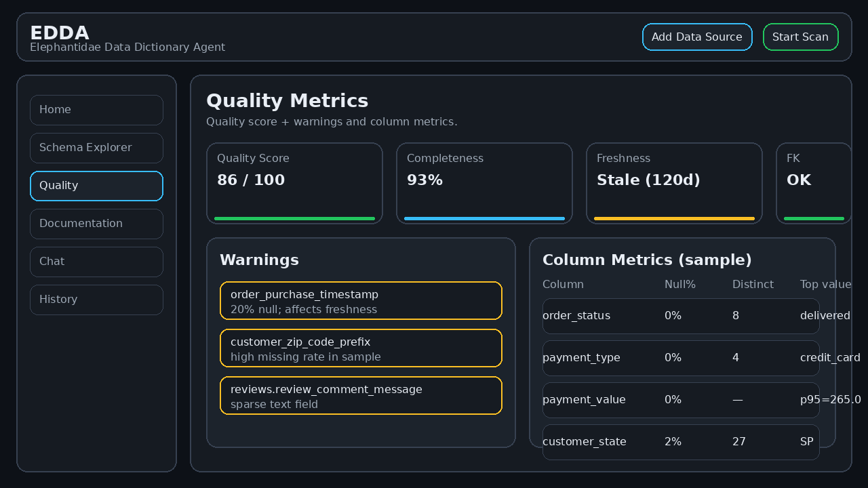Viewport: 868px width, 488px height.
Task: Start a scan with the Start Scan button
Action: pyautogui.click(x=801, y=37)
